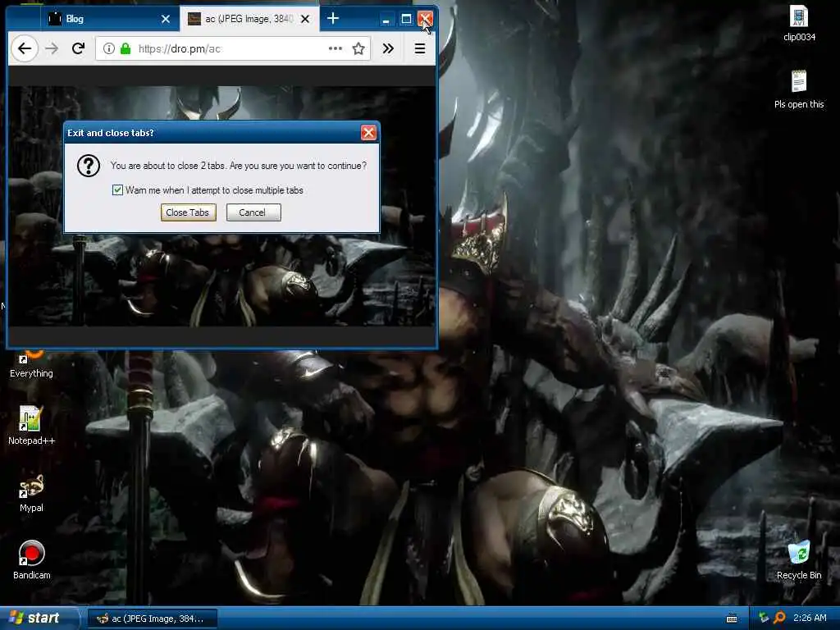Select the Bandicam desktop shortcut
Screen dimensions: 840x630
point(32,559)
